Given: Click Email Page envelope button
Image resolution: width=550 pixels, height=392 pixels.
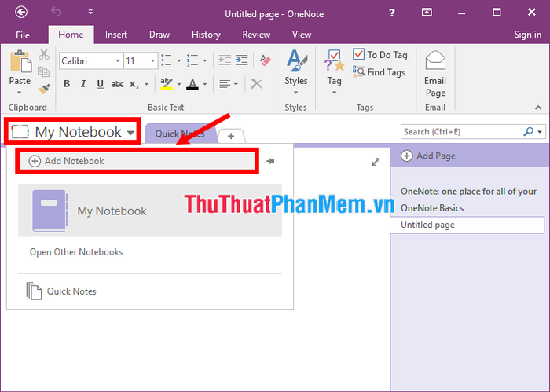Looking at the screenshot, I should click(x=435, y=74).
